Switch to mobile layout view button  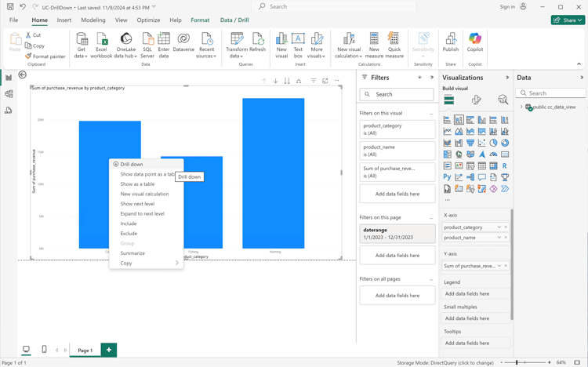pyautogui.click(x=44, y=350)
